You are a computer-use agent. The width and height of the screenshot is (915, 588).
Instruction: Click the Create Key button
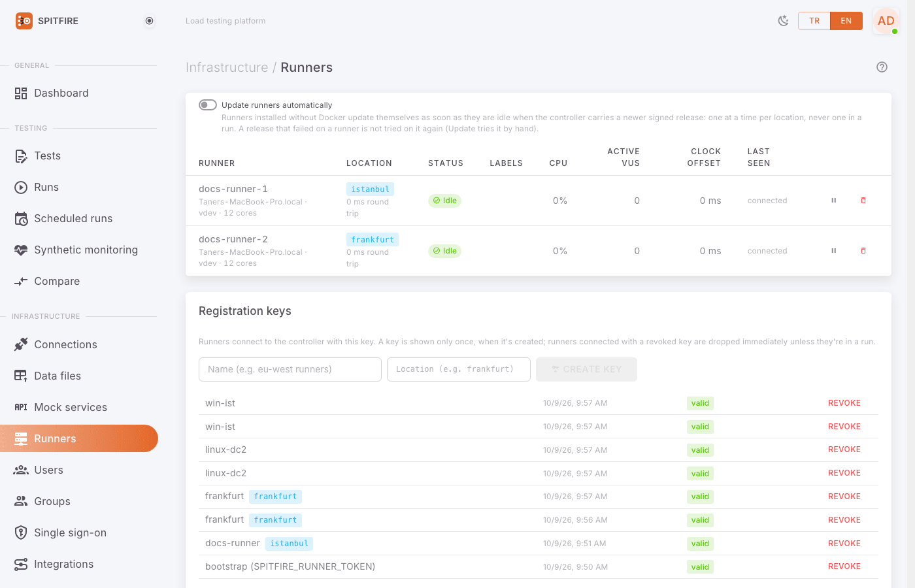pos(586,369)
